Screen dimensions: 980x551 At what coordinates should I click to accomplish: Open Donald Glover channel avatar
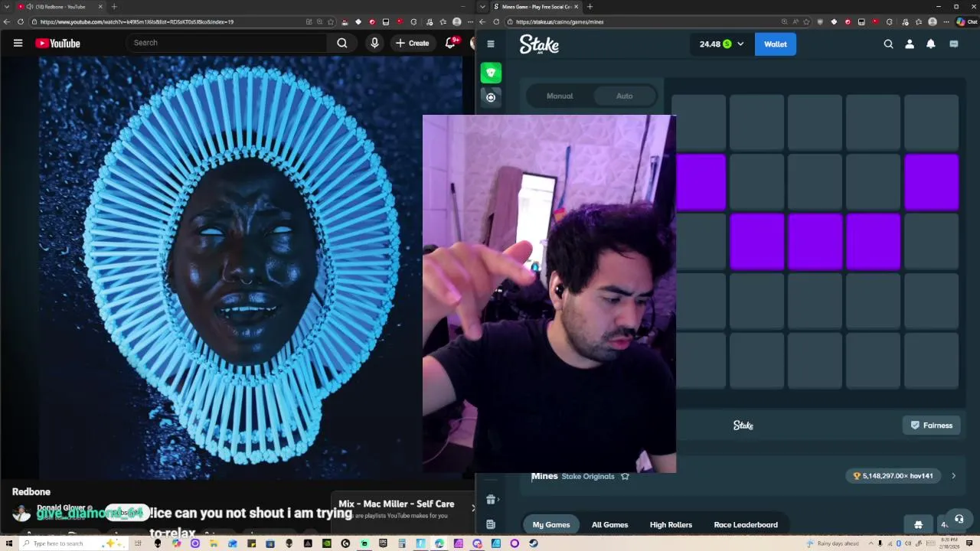coord(21,513)
